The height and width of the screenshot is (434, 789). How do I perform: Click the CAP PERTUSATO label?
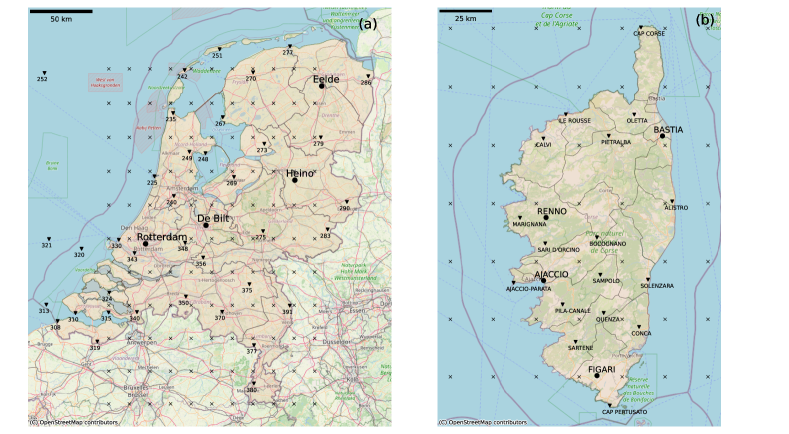pyautogui.click(x=624, y=412)
